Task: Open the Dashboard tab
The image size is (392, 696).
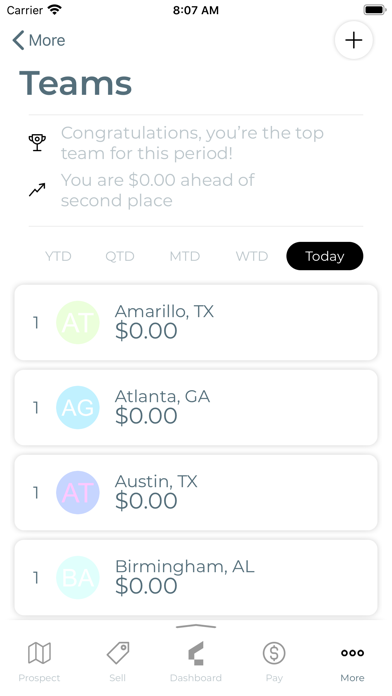Action: (196, 661)
